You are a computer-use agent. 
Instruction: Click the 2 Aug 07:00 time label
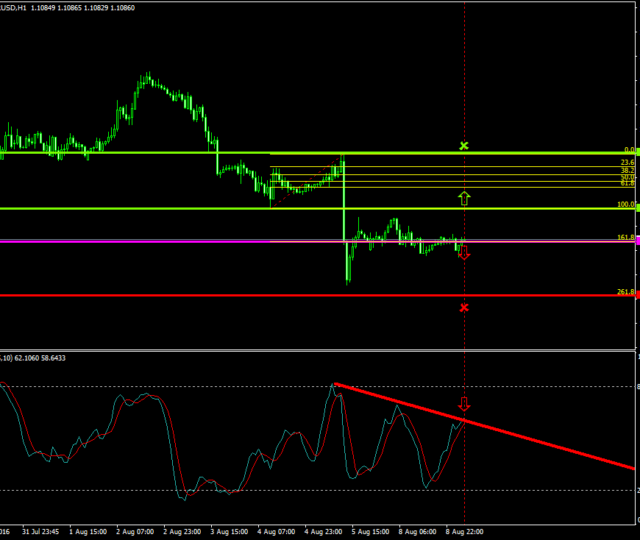(x=135, y=534)
